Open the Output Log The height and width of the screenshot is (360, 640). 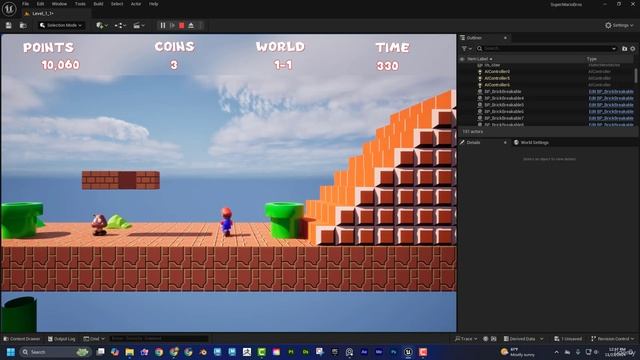[62, 339]
